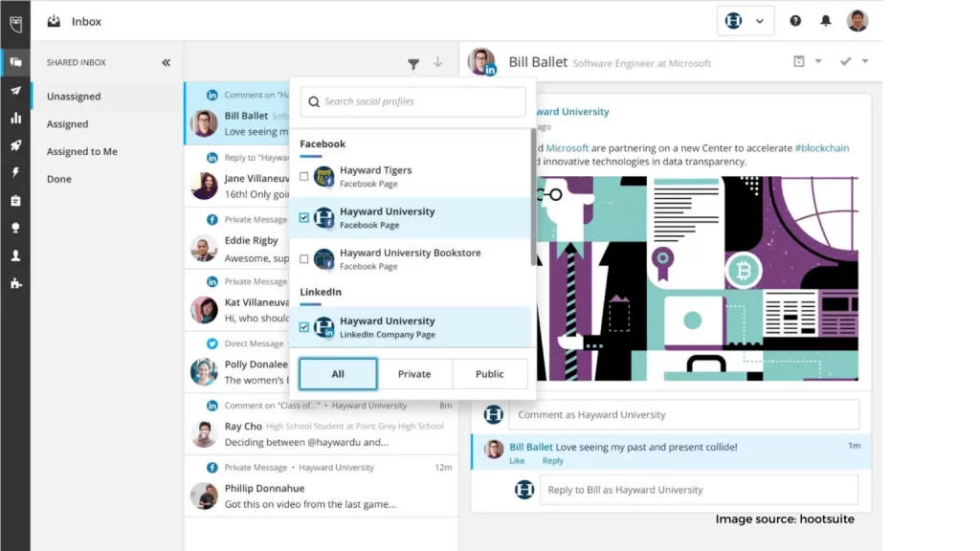Open the help question-mark icon
Viewport: 980px width, 551px height.
pos(795,21)
